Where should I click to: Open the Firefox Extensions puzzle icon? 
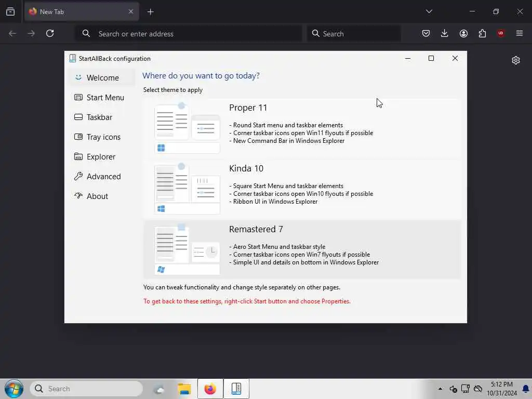tap(482, 33)
